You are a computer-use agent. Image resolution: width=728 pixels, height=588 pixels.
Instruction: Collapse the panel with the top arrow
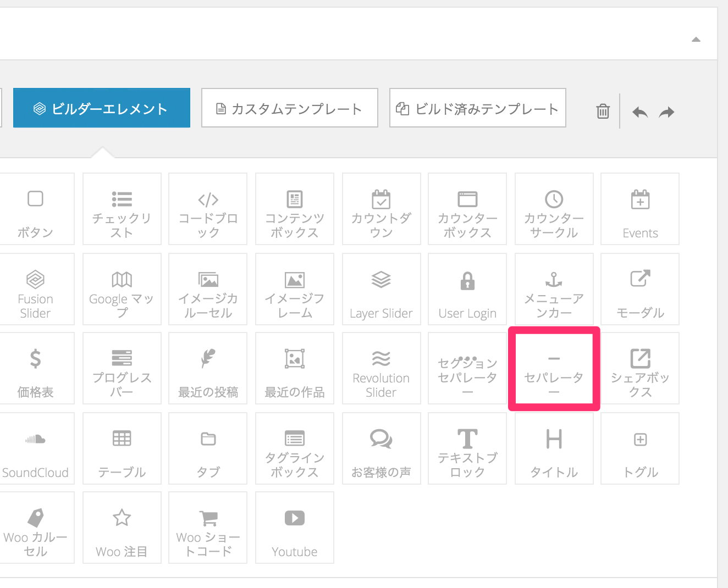pyautogui.click(x=696, y=40)
